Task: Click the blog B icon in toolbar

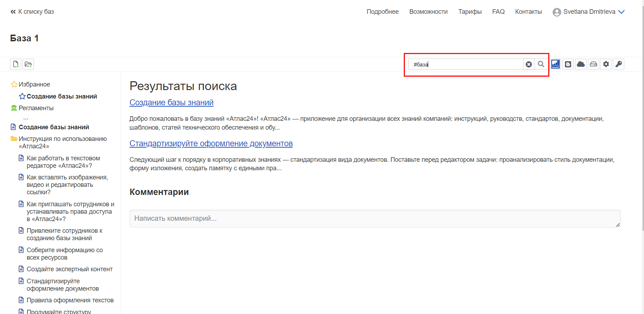Action: [x=568, y=64]
